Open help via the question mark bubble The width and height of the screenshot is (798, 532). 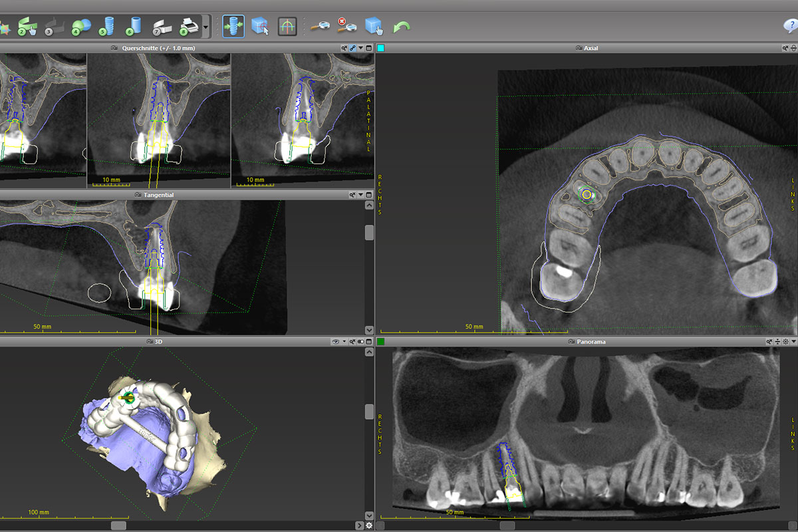[x=790, y=26]
